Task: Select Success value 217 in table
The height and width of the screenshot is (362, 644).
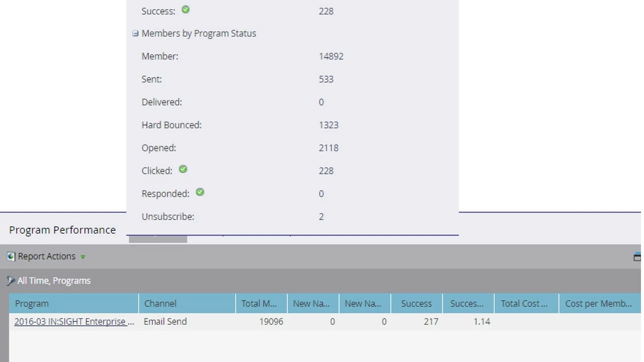Action: (431, 322)
